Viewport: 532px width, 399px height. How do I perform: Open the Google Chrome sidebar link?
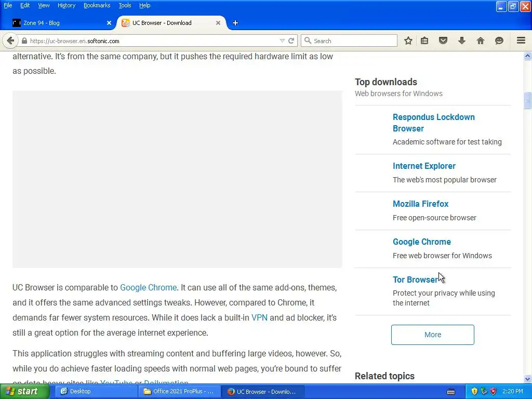[422, 242]
